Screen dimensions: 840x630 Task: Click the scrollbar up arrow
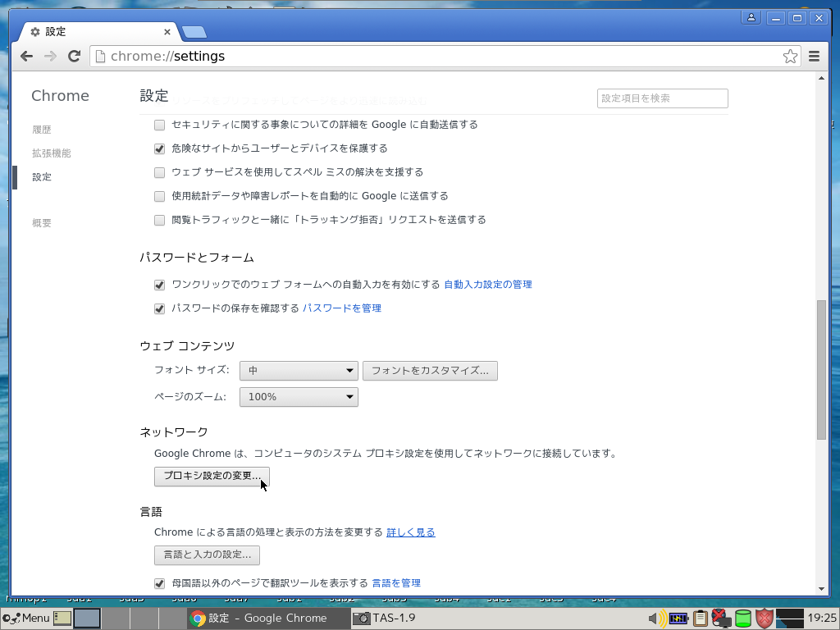tap(821, 78)
